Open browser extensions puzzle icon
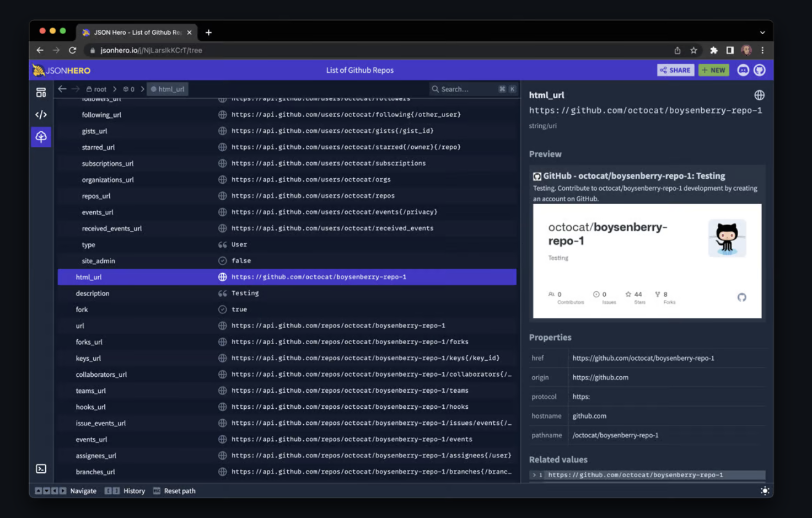 [x=713, y=50]
